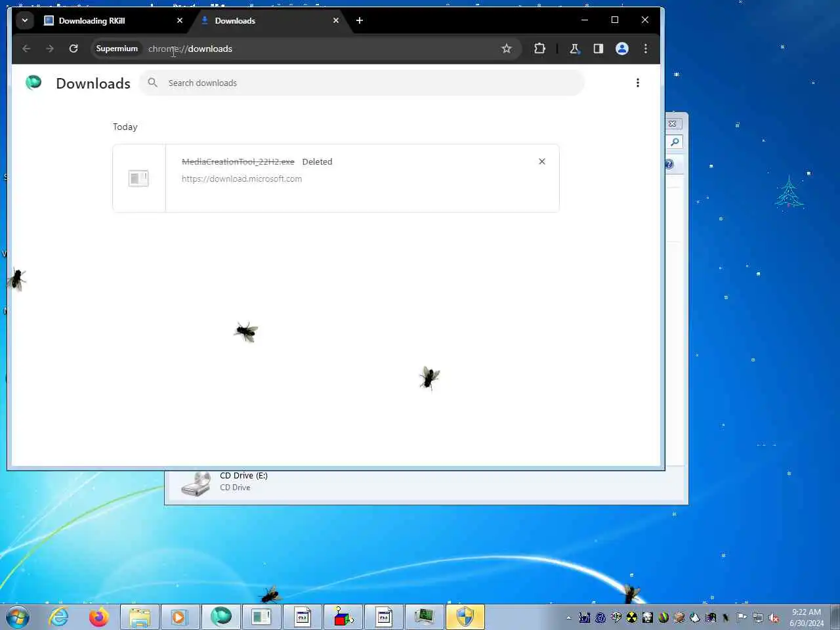The width and height of the screenshot is (840, 630).
Task: Open the Action Center flag tray icon
Action: (x=742, y=618)
